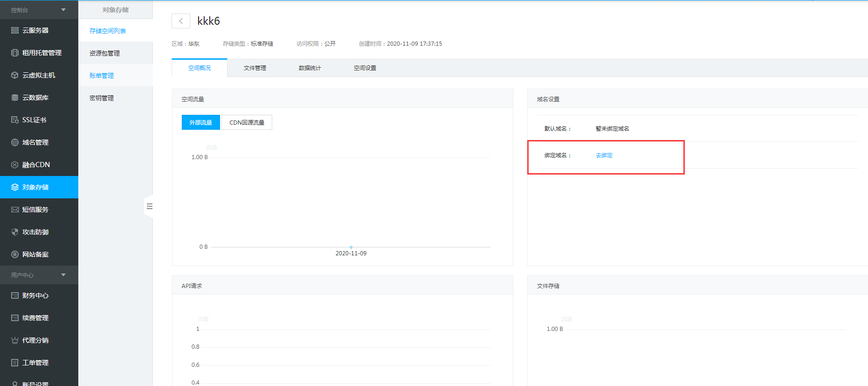Switch to CDN回源流量 view
The image size is (868, 386).
[247, 122]
